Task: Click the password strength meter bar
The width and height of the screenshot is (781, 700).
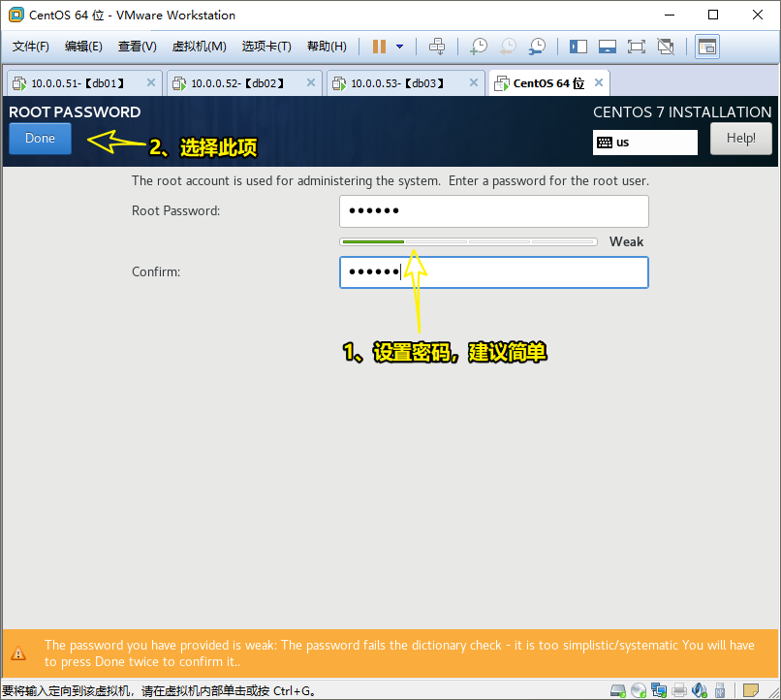Action: click(x=468, y=242)
